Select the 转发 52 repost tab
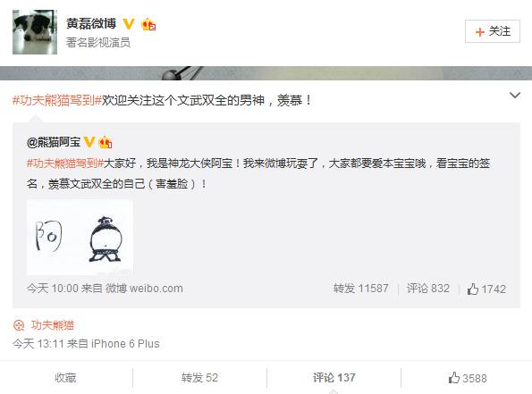The width and height of the screenshot is (532, 394). (199, 377)
